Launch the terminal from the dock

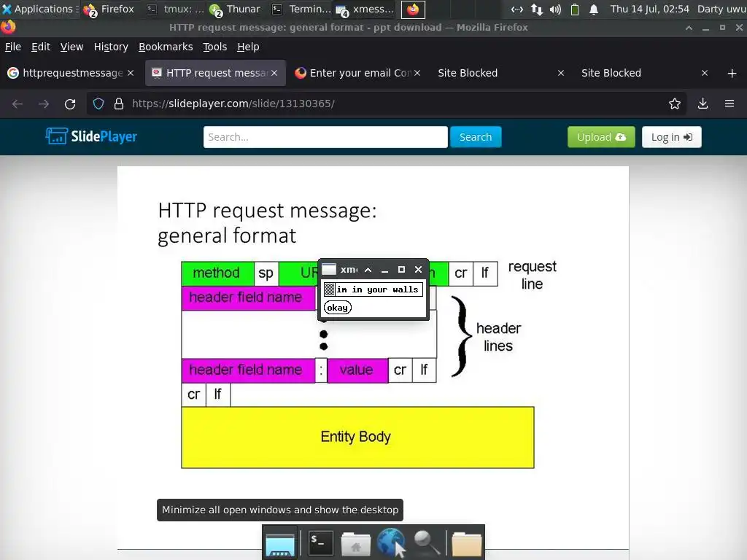[320, 542]
